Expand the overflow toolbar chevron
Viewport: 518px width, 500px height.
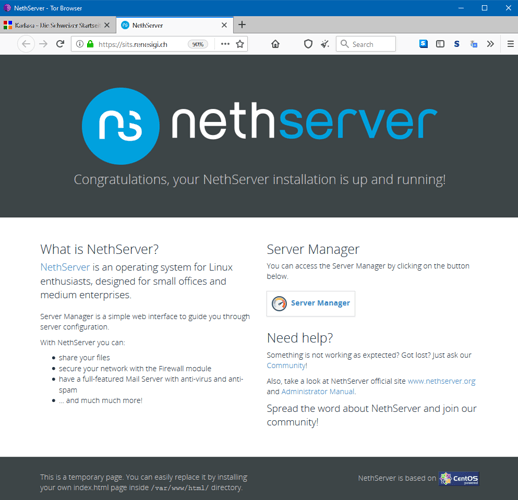pyautogui.click(x=490, y=44)
